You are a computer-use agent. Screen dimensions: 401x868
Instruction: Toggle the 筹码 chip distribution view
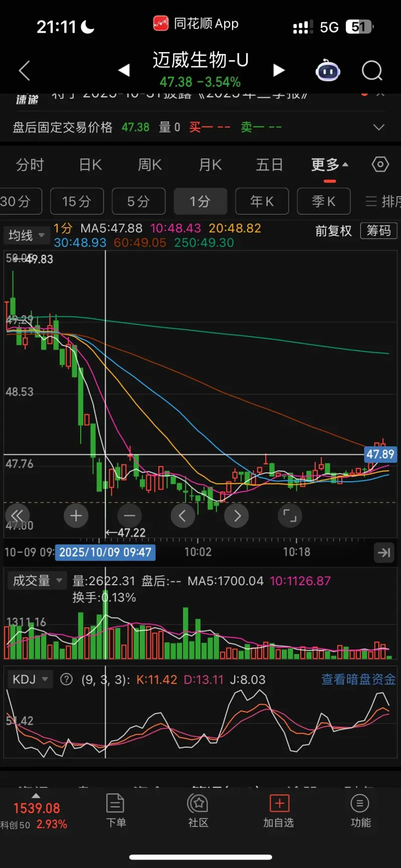pos(378,231)
